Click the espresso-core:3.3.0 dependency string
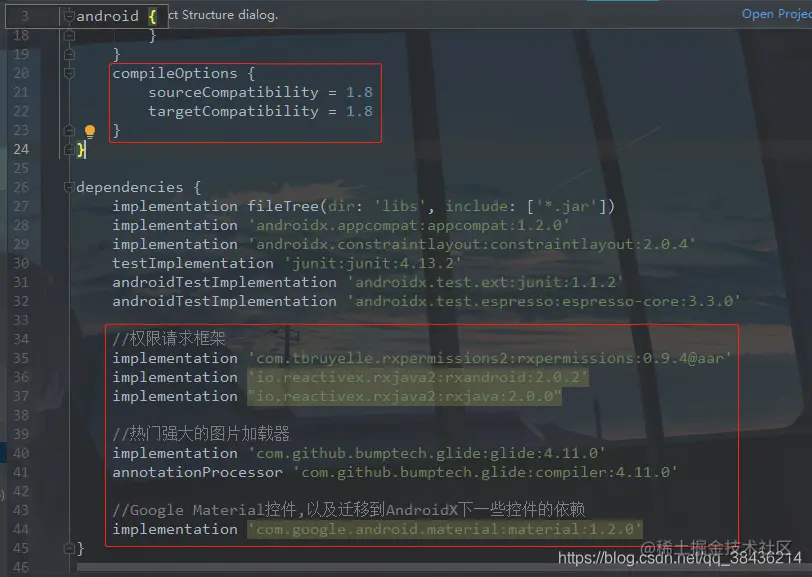The height and width of the screenshot is (577, 812). (x=544, y=301)
